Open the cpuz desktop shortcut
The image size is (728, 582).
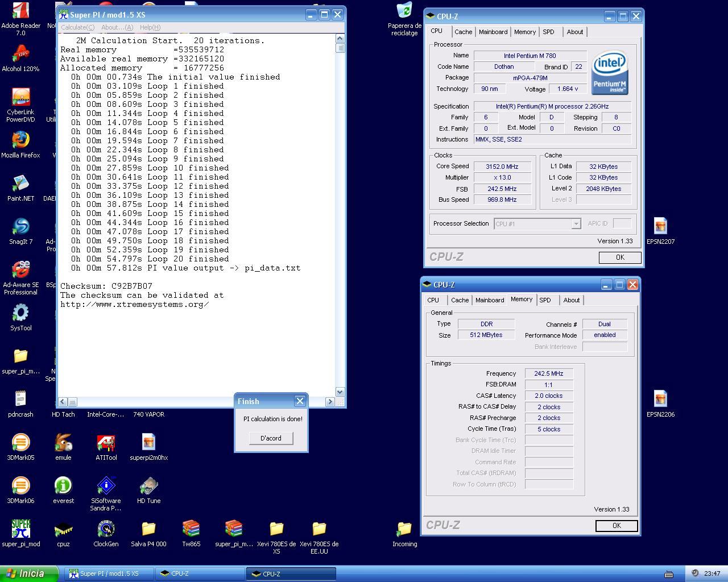coord(63,529)
